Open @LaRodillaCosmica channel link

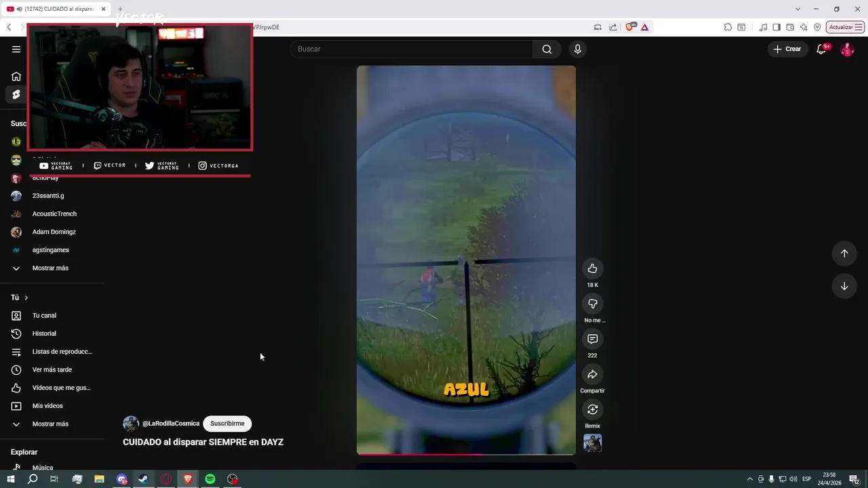pyautogui.click(x=171, y=424)
